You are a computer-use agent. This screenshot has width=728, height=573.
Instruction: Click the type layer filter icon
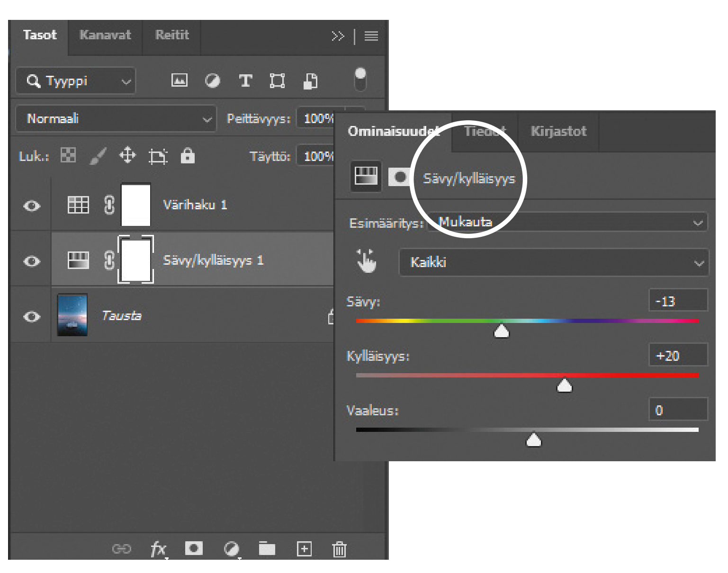[245, 81]
